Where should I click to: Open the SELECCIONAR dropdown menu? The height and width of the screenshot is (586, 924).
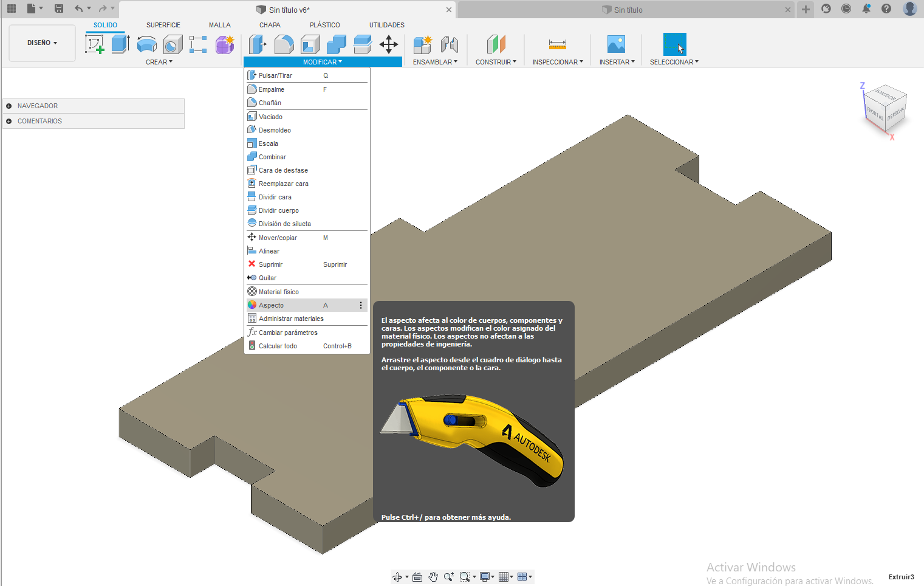(674, 62)
